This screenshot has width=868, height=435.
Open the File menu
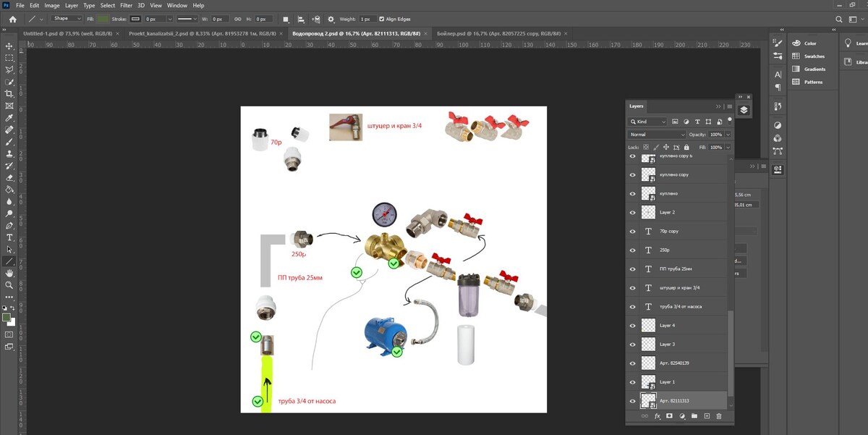[x=20, y=5]
